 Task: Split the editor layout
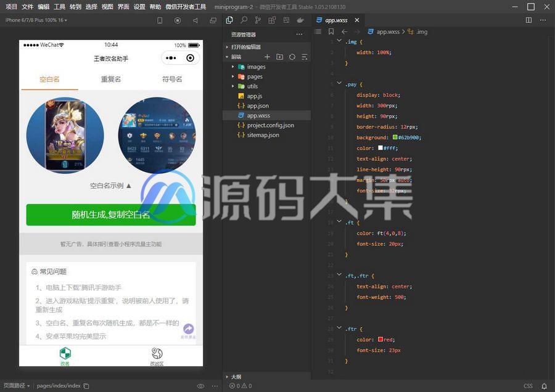click(x=529, y=20)
